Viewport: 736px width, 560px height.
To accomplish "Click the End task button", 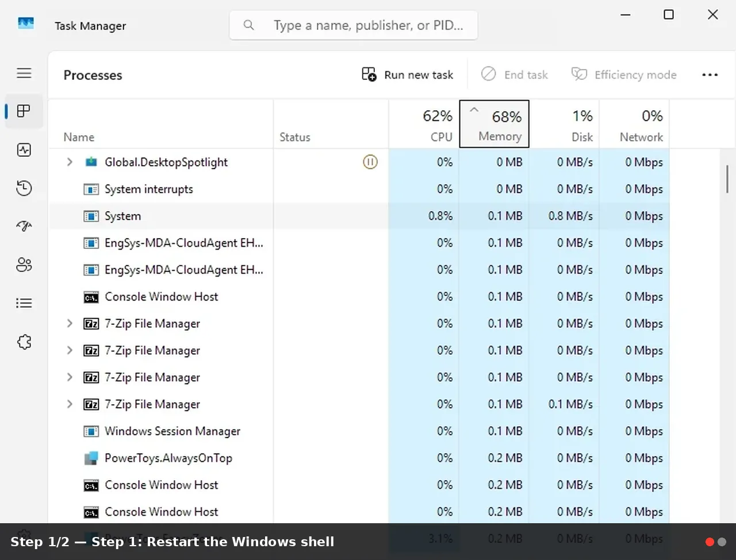I will pyautogui.click(x=515, y=75).
